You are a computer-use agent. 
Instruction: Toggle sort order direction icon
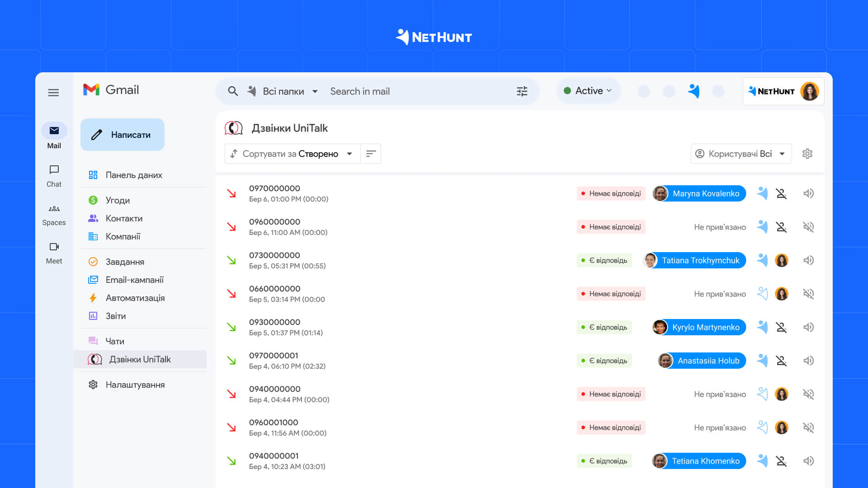pos(371,154)
